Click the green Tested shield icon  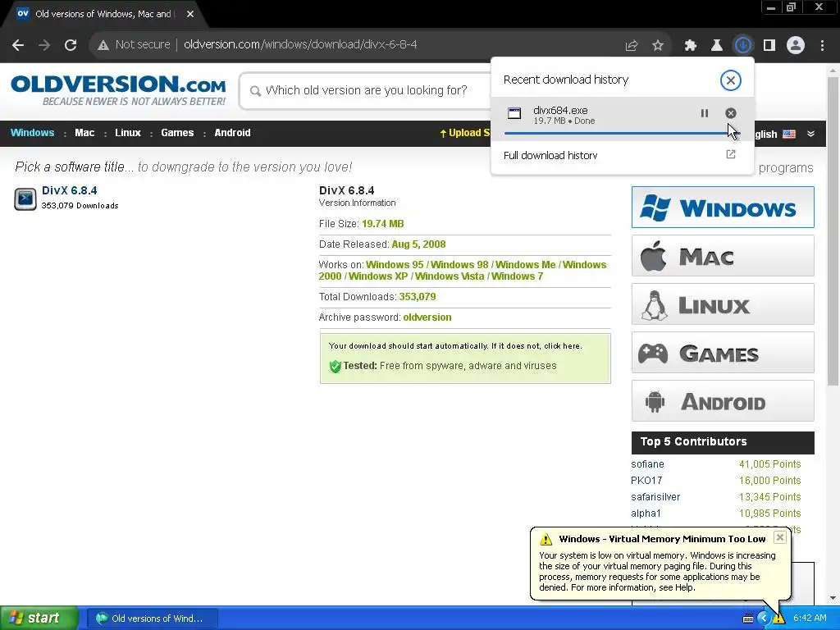click(x=336, y=367)
